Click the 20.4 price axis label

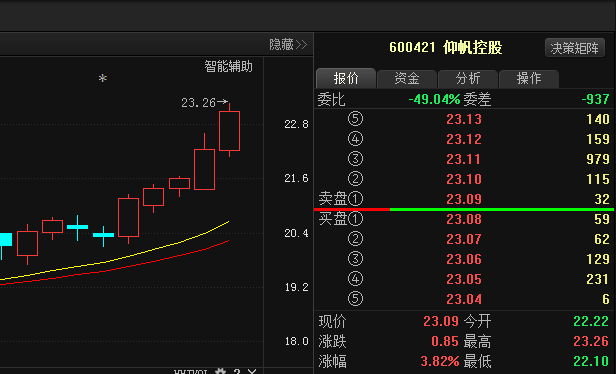pos(296,233)
